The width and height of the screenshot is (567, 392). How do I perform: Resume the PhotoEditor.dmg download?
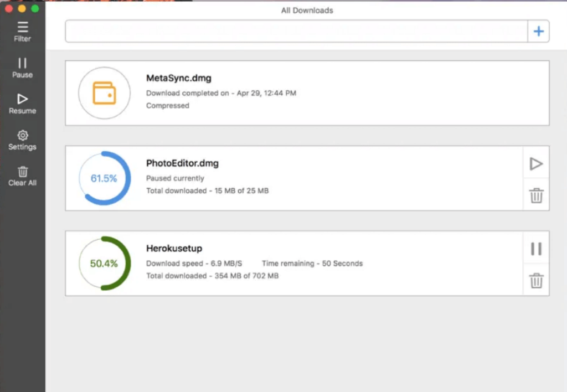tap(536, 164)
